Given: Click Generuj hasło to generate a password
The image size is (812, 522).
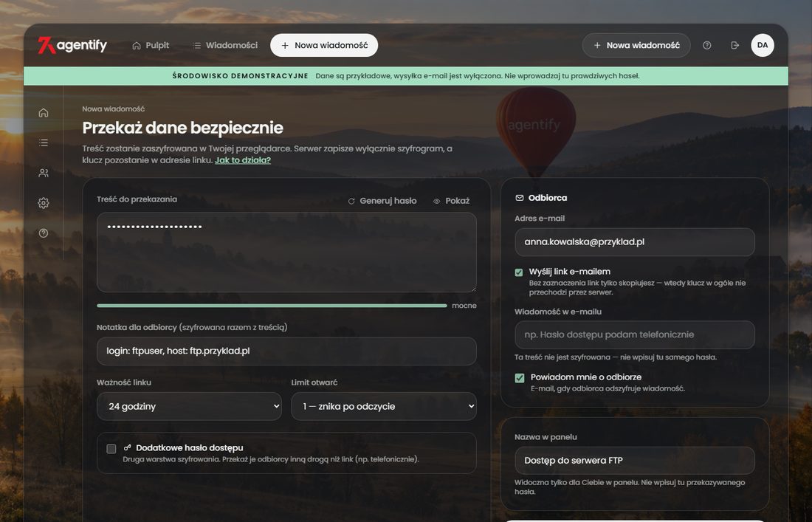Looking at the screenshot, I should [x=382, y=201].
